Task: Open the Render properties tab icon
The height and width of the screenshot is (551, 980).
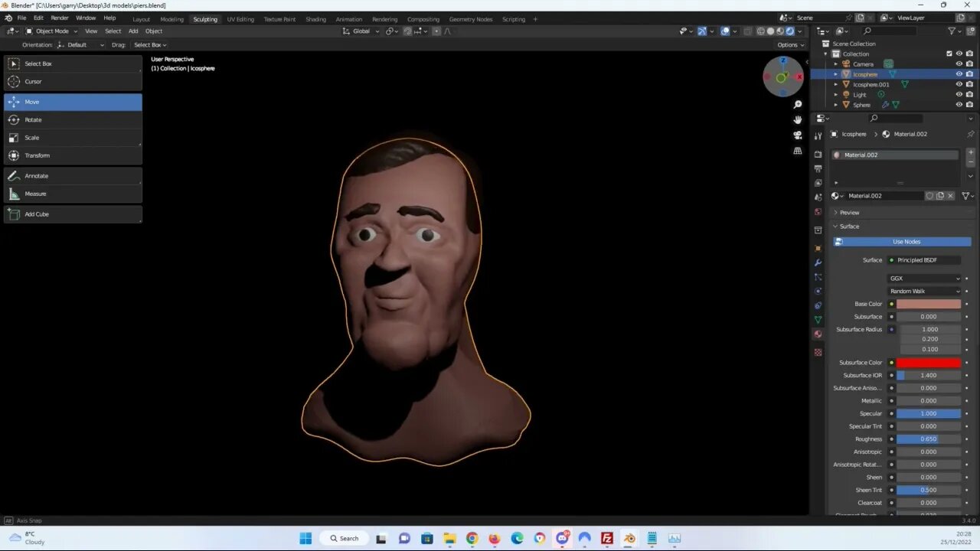Action: point(818,155)
